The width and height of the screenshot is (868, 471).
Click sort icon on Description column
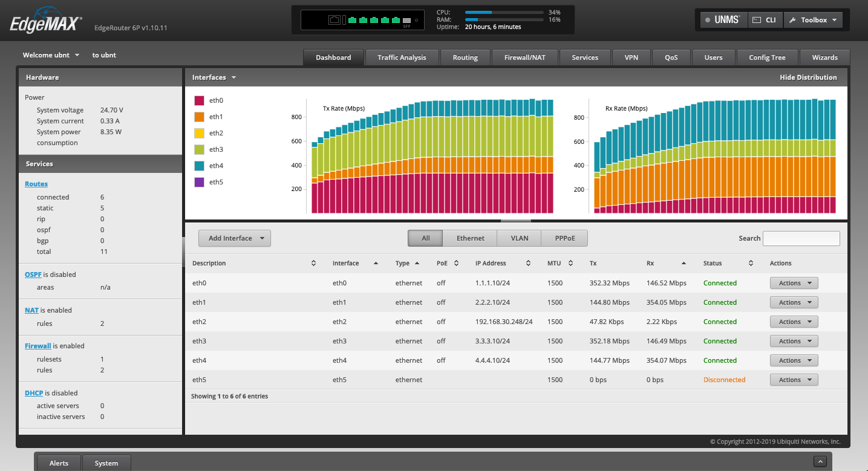[x=313, y=264]
